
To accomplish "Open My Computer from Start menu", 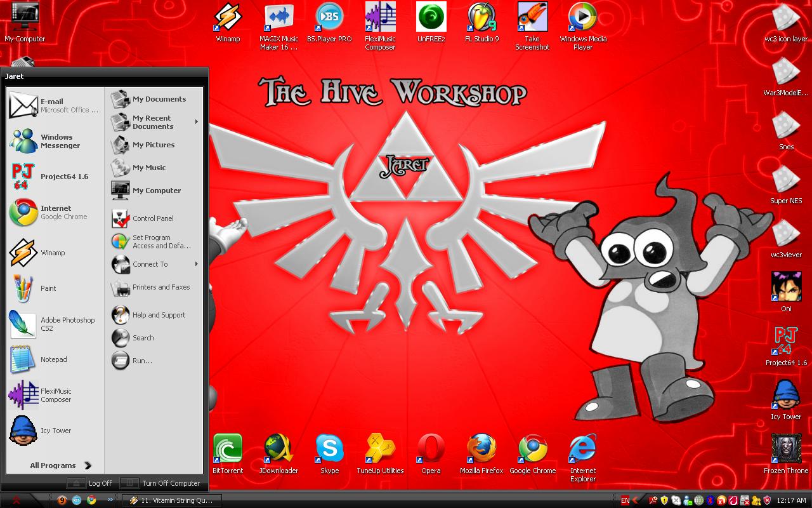I will 154,190.
